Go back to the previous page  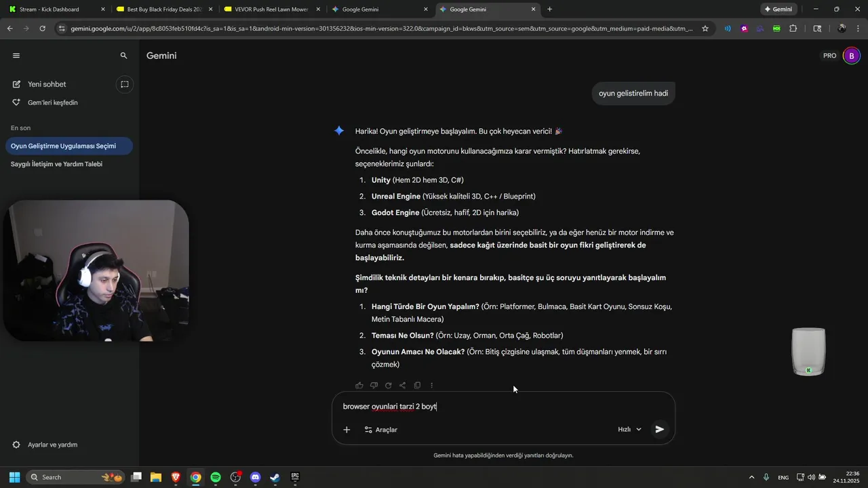pyautogui.click(x=9, y=28)
